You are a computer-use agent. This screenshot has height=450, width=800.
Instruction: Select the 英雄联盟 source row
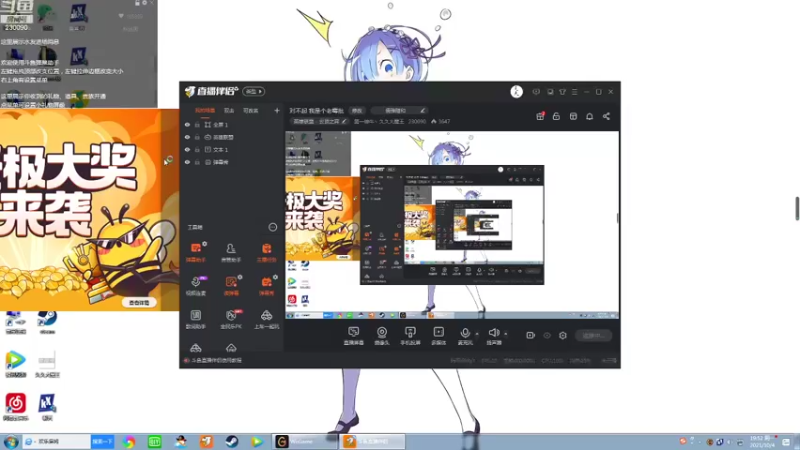pos(232,137)
